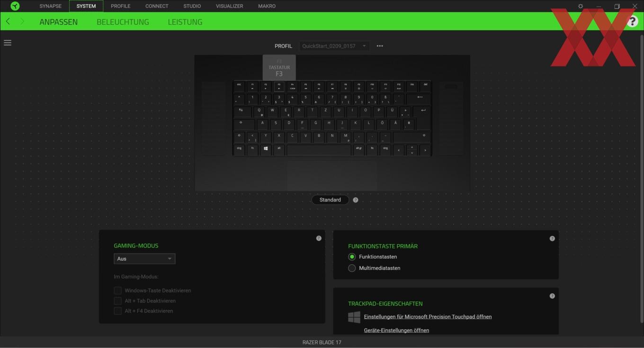Switch to VISUALIZER tab
644x348 pixels.
pyautogui.click(x=230, y=6)
